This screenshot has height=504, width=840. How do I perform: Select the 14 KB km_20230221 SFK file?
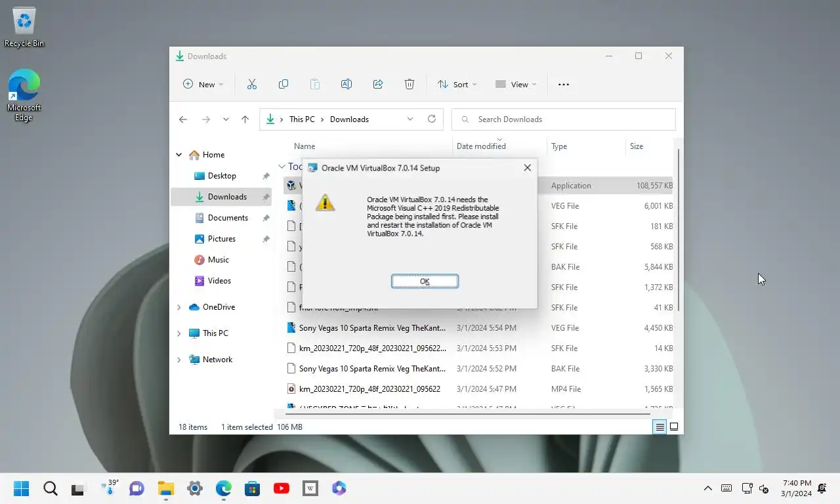pyautogui.click(x=479, y=348)
